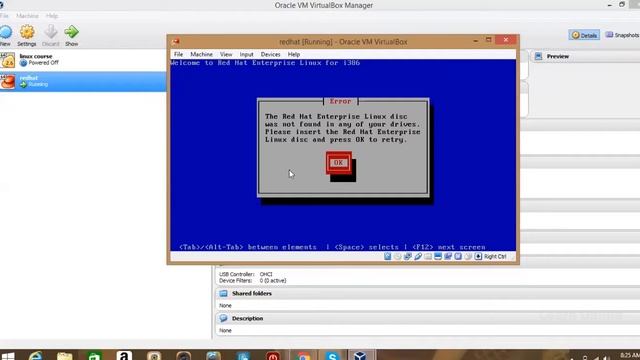The image size is (640, 360).
Task: Click the Windows Start button
Action: point(7,356)
